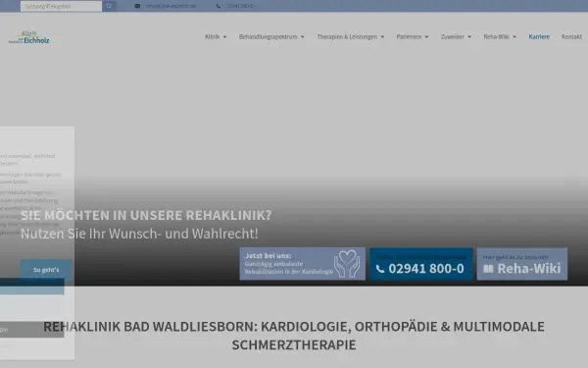Open the Jetzt bei uns cardiology banner
The height and width of the screenshot is (368, 588).
tap(302, 264)
